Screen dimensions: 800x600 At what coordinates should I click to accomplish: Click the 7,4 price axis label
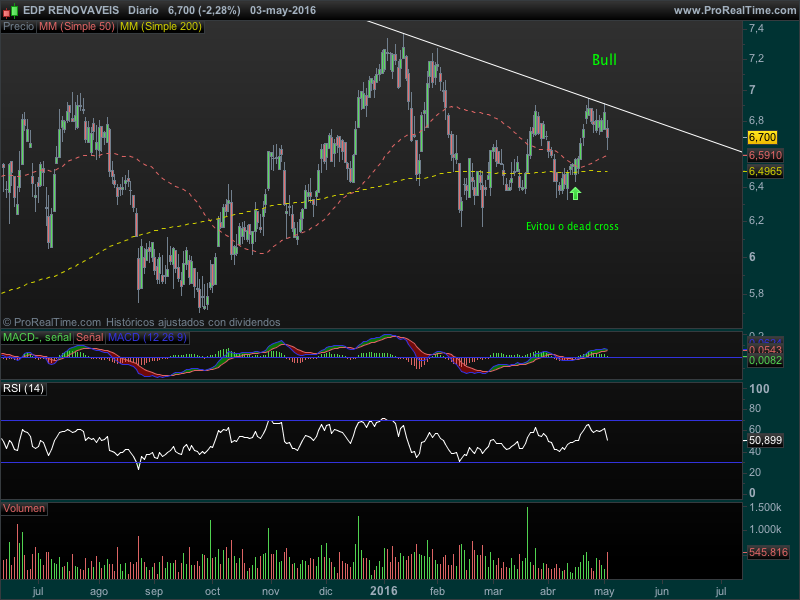pos(756,29)
